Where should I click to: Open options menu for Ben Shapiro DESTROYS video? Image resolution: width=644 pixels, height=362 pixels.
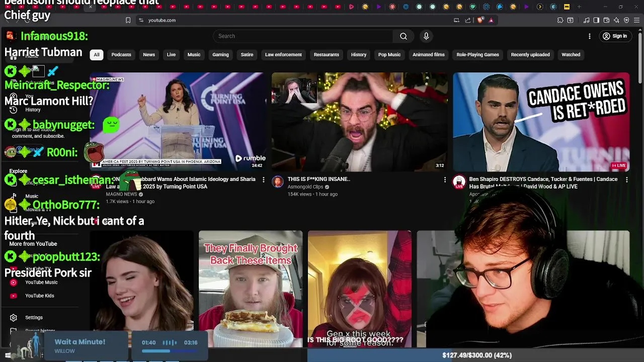(626, 179)
